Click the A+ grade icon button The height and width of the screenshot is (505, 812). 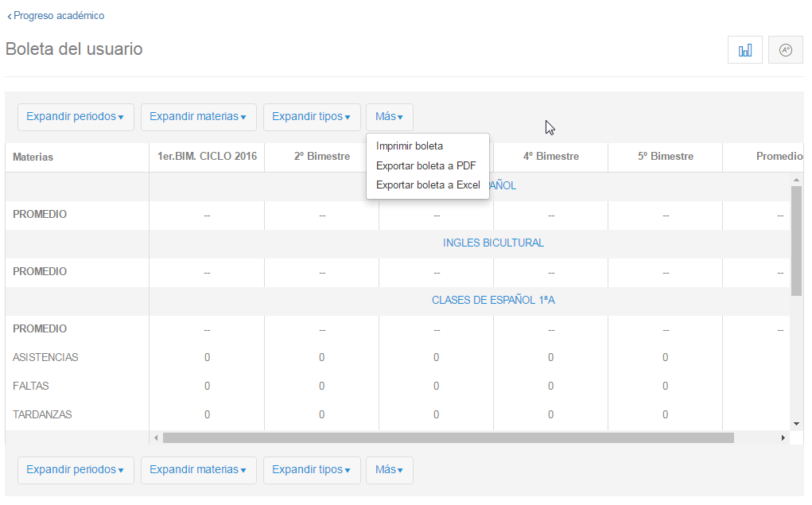click(785, 50)
